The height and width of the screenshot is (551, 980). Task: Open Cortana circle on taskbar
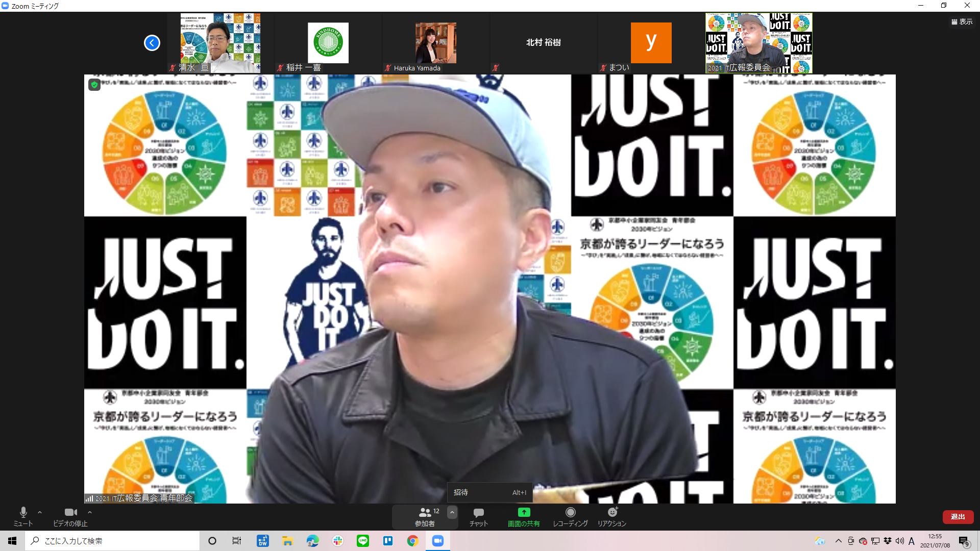[212, 541]
